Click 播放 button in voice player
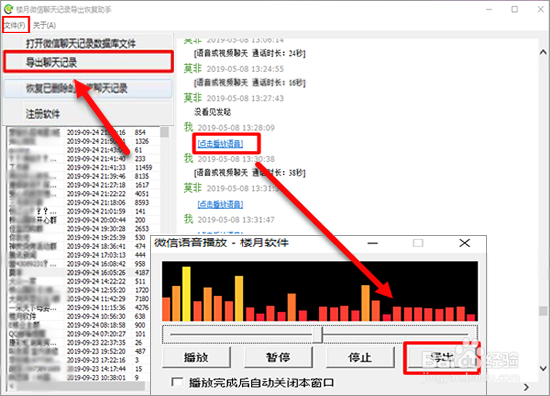This screenshot has width=550, height=396. point(196,357)
